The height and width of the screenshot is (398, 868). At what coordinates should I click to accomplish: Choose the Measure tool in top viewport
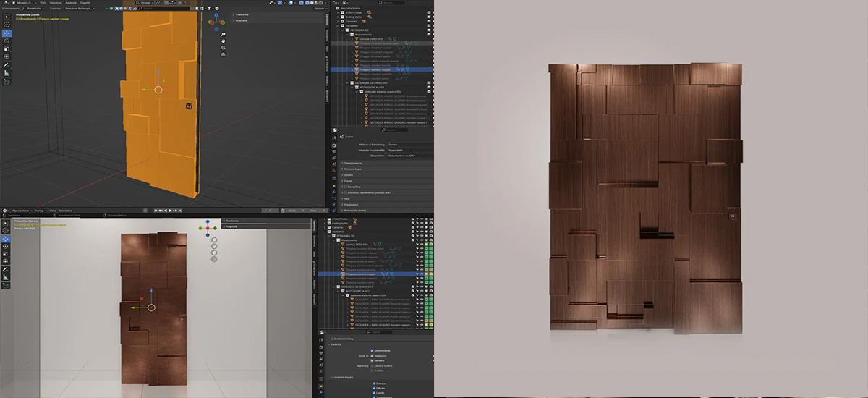(x=7, y=73)
